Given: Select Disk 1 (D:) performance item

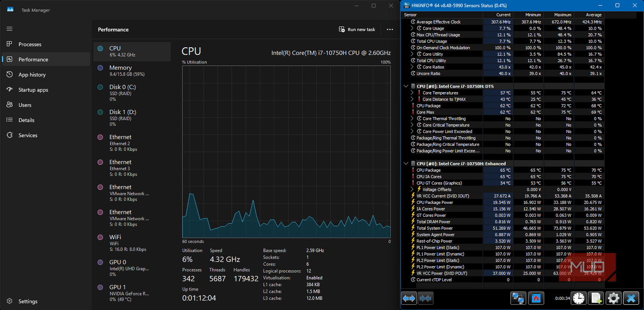Looking at the screenshot, I should click(x=132, y=118).
